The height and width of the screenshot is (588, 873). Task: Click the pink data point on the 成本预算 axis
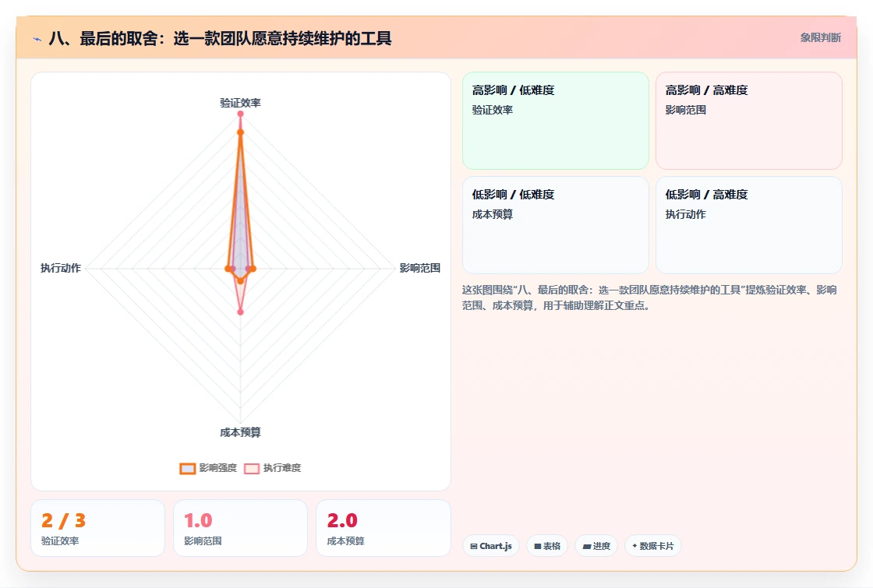[x=241, y=312]
